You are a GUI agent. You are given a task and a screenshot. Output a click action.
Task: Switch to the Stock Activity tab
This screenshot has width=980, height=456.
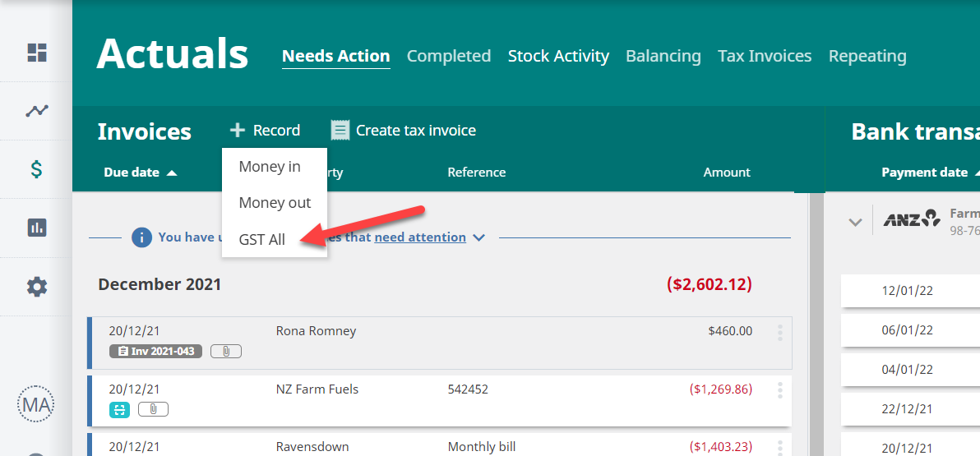(x=558, y=56)
